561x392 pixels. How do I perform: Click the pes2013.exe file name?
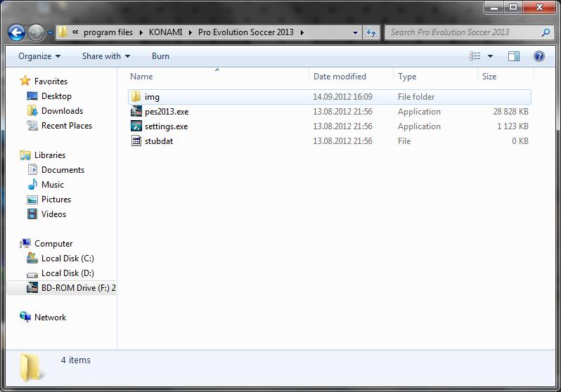coord(167,112)
